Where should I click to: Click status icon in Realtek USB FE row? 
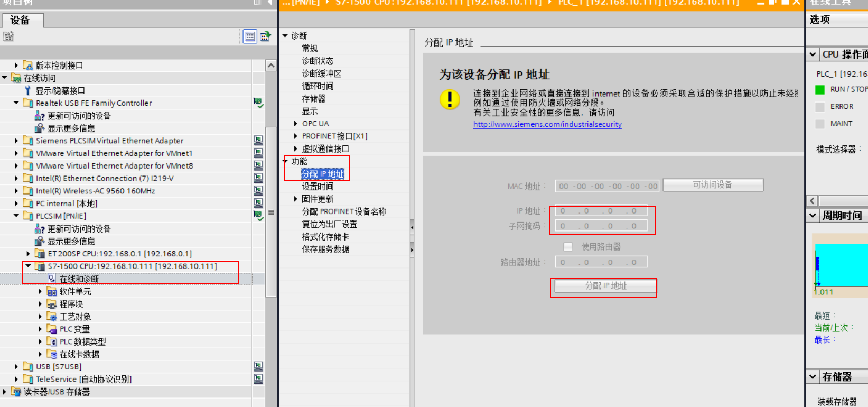[x=258, y=103]
